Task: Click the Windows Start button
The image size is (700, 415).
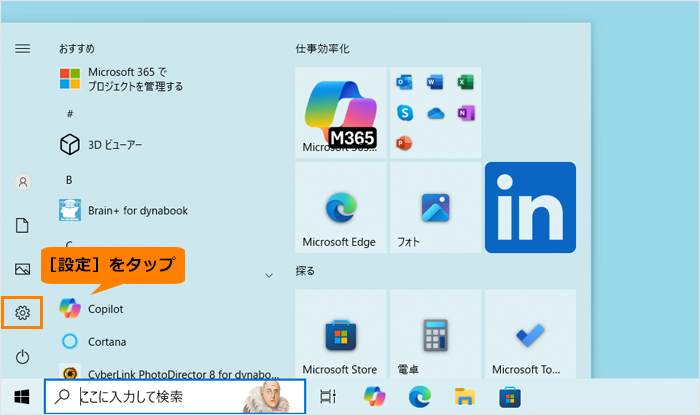Action: coord(22,397)
